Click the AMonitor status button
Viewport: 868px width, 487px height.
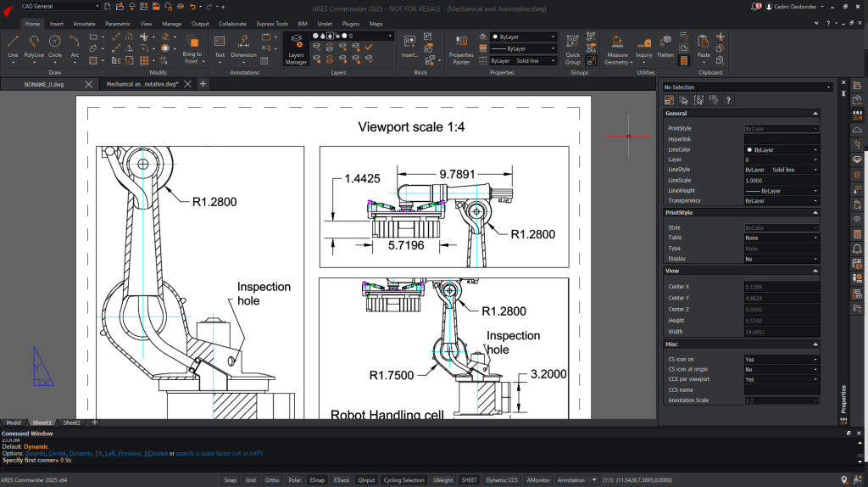(x=538, y=480)
